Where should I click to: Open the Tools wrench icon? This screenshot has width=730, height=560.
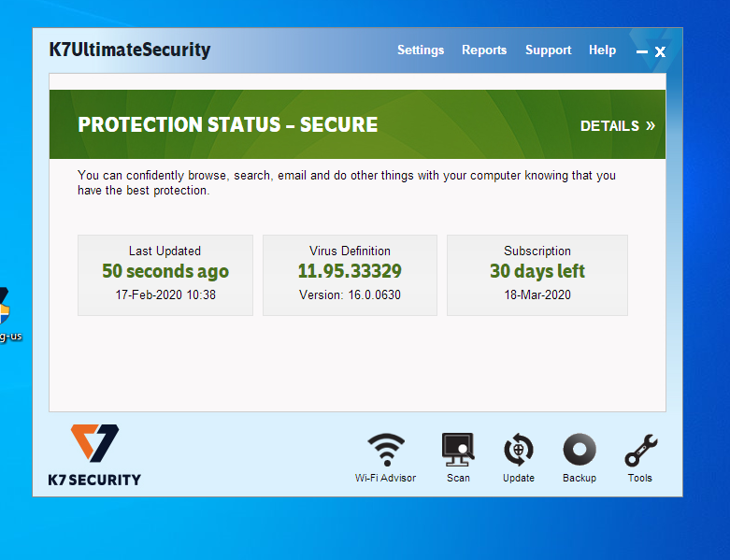[x=640, y=451]
